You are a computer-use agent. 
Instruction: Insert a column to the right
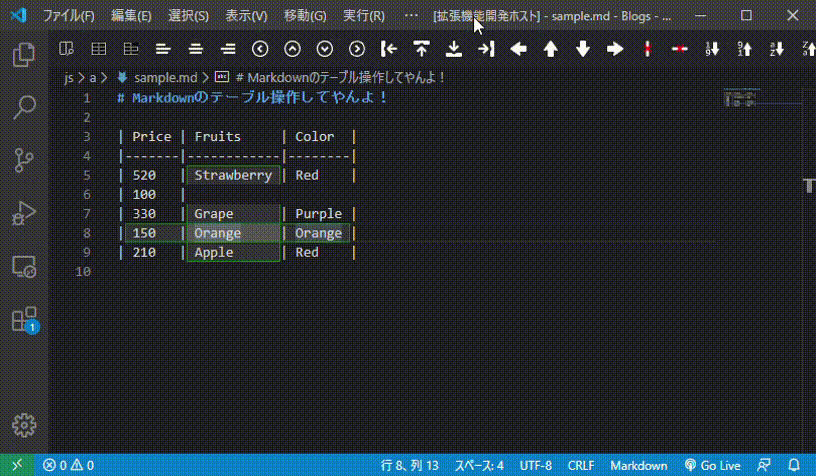pos(486,49)
